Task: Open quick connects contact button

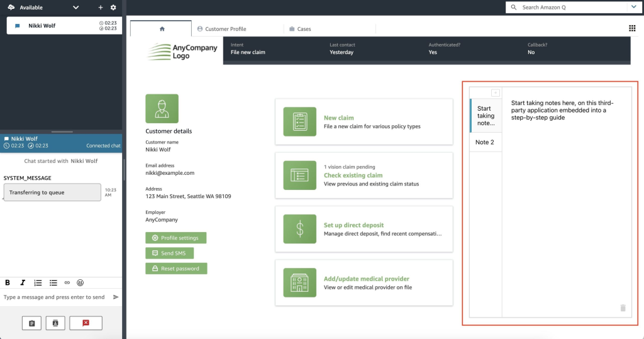Action: (x=55, y=323)
